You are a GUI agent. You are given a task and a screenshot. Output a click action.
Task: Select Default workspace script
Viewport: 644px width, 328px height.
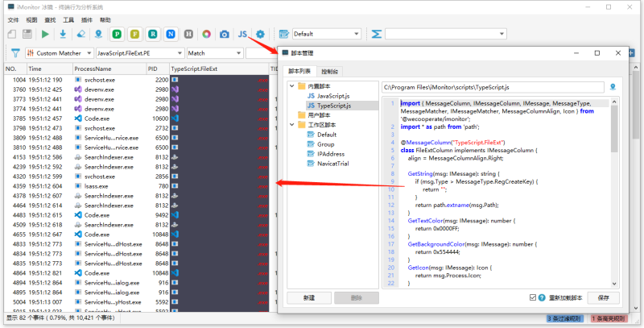click(327, 135)
